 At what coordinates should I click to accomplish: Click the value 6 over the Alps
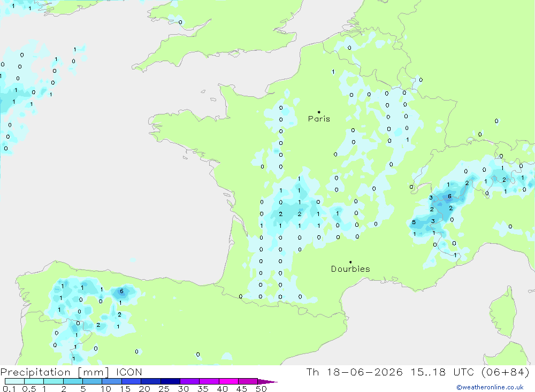450,196
